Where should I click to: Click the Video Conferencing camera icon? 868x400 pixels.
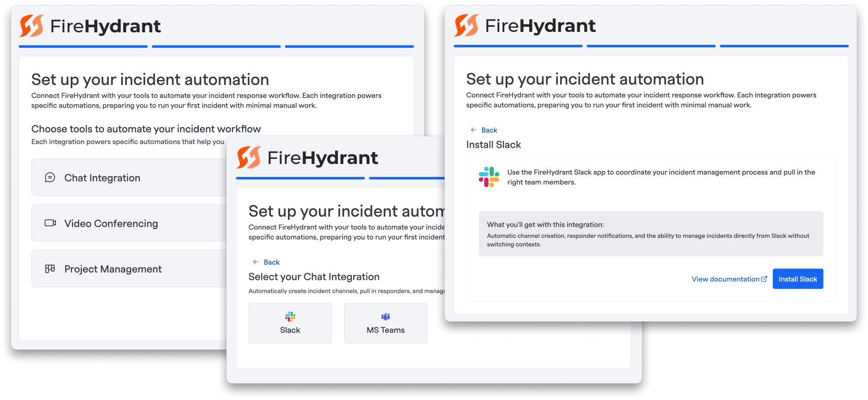[x=50, y=223]
